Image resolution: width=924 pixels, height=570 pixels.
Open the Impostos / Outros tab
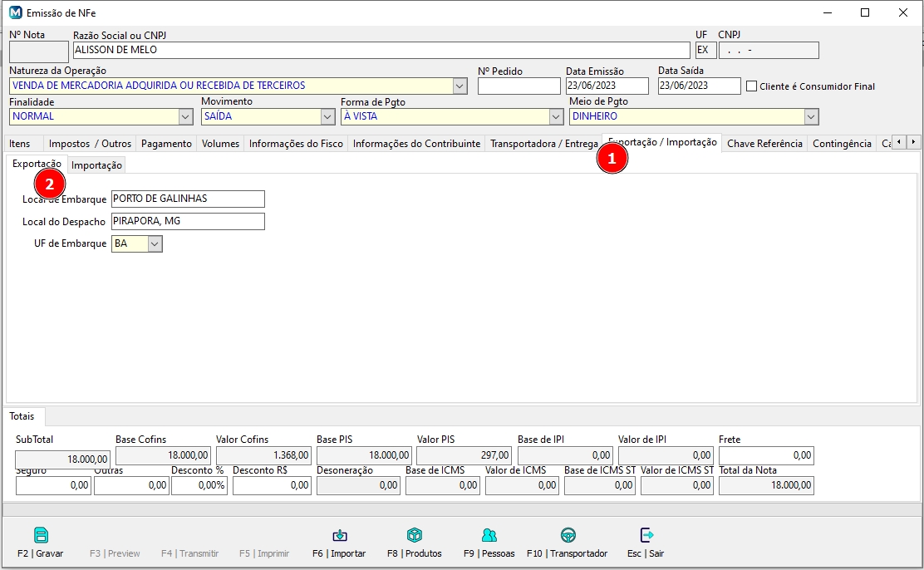pyautogui.click(x=90, y=144)
